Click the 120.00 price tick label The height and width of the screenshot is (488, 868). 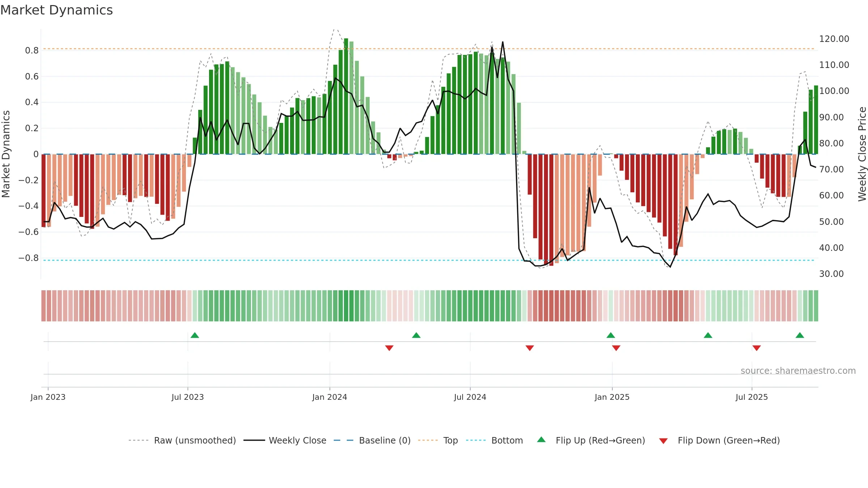[834, 39]
